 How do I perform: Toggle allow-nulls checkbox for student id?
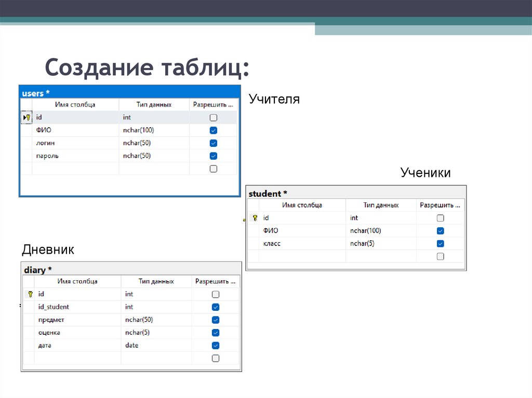click(441, 218)
